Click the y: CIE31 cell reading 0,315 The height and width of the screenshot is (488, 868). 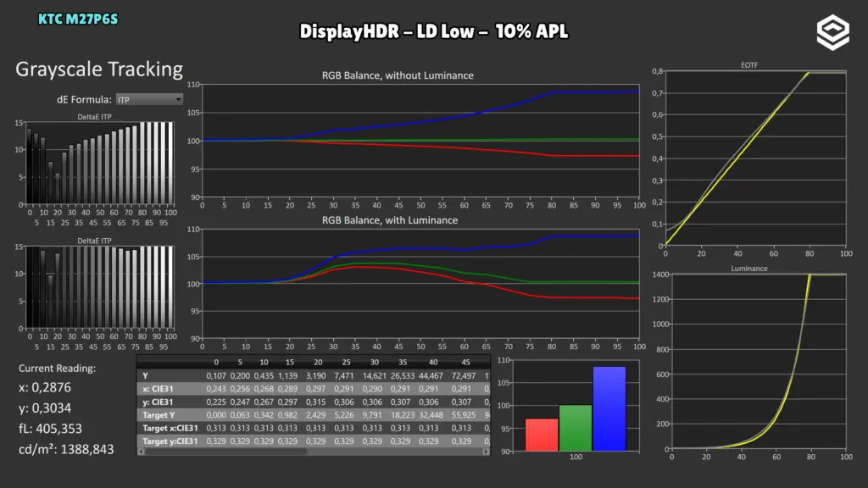pyautogui.click(x=316, y=402)
